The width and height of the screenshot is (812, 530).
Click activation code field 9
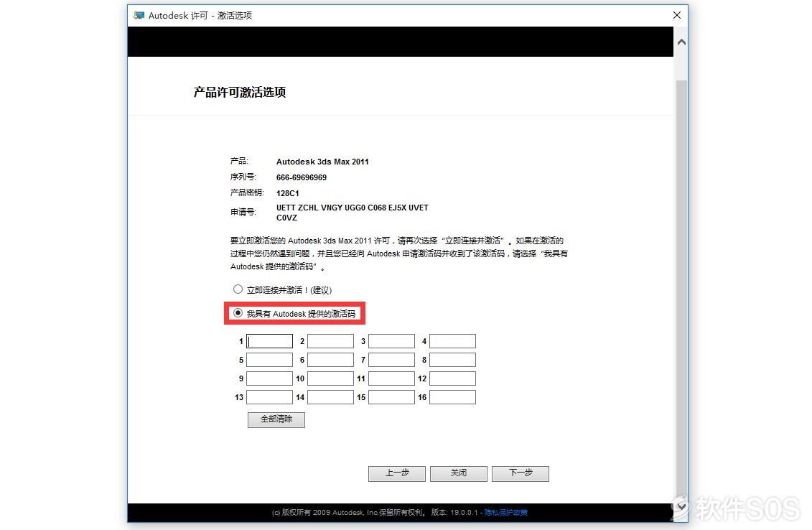click(x=269, y=378)
